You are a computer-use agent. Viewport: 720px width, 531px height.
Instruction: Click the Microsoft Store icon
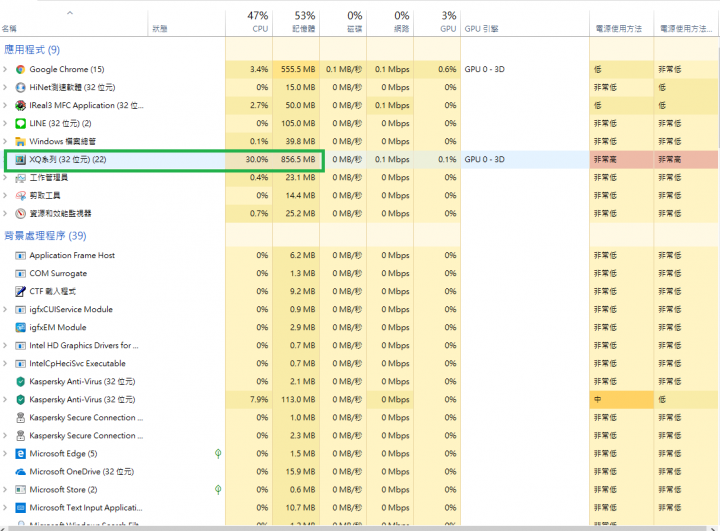click(20, 490)
